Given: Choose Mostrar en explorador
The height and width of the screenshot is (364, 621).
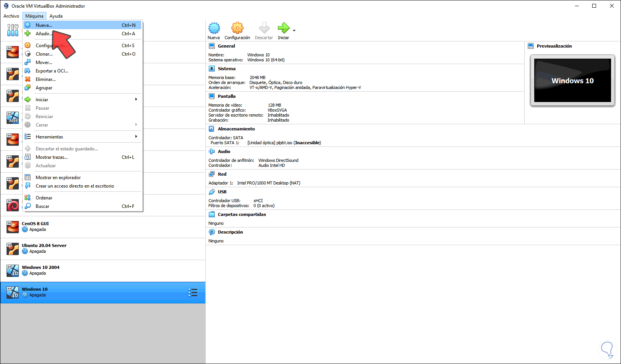Looking at the screenshot, I should pyautogui.click(x=83, y=178).
